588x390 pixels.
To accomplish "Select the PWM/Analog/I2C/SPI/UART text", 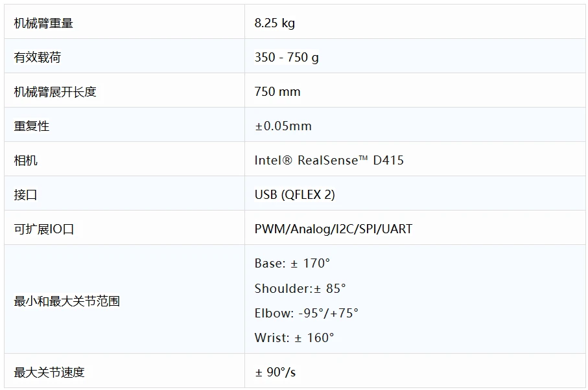I will coord(333,229).
